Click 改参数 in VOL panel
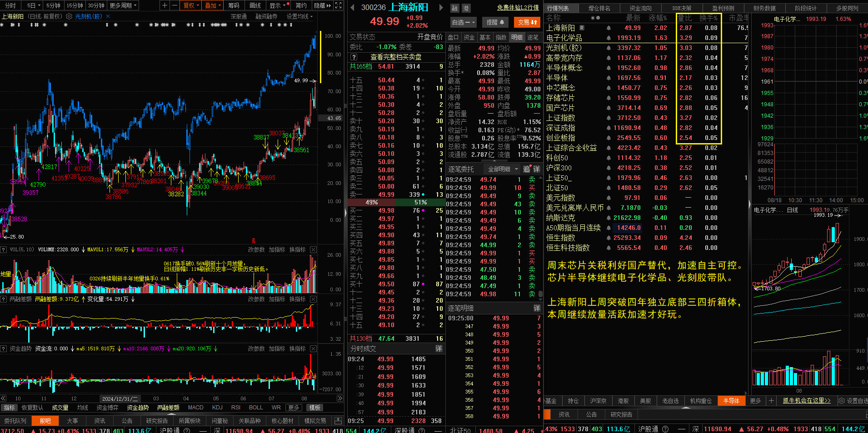Screen dimensions: 868x433 point(256,250)
